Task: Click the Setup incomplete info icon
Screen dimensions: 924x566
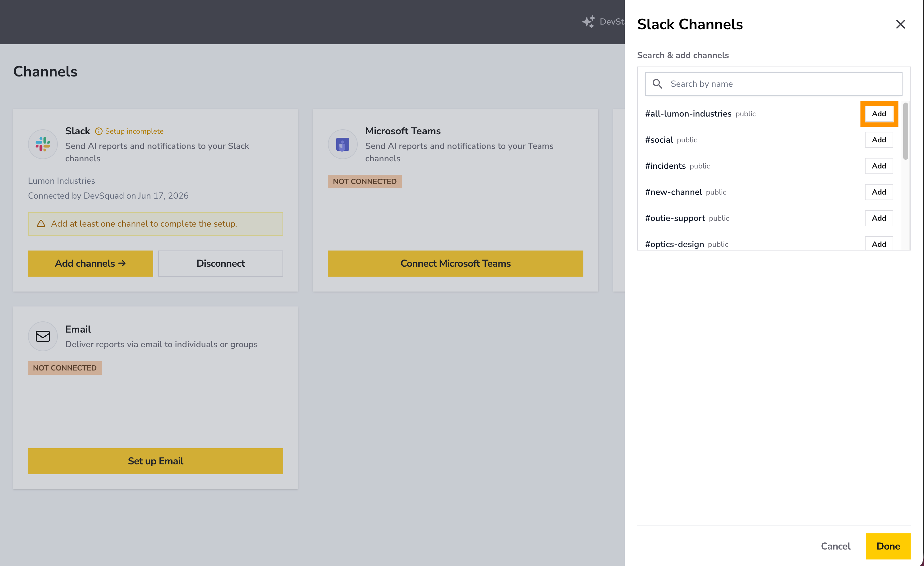Action: (x=99, y=131)
